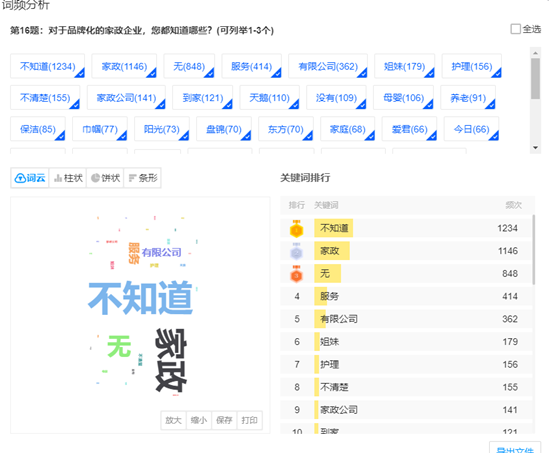Viewport: 553px width, 453px height.
Task: Click the silver second-place medal icon
Action: tap(296, 251)
